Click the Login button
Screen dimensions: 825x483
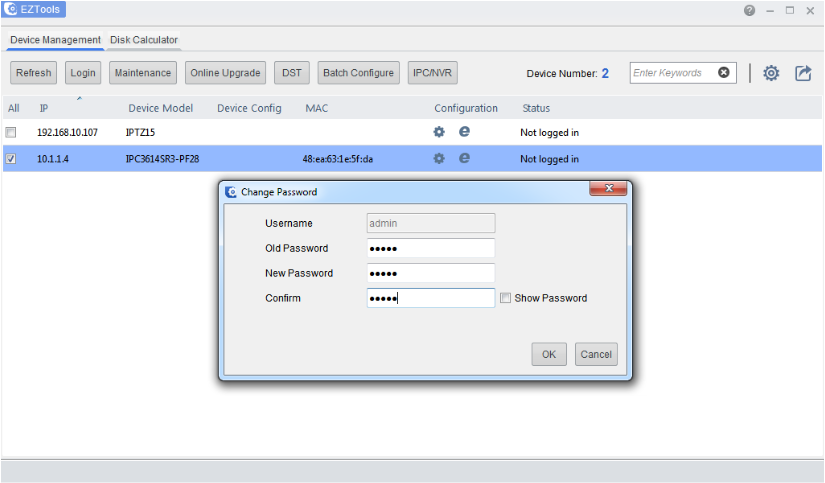point(83,73)
